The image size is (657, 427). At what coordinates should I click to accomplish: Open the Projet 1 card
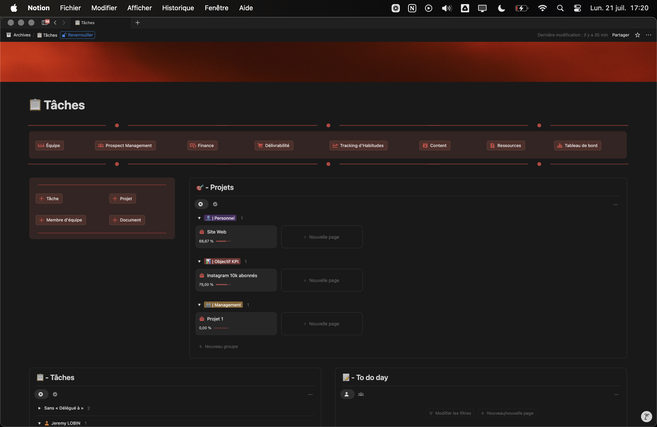tap(236, 323)
